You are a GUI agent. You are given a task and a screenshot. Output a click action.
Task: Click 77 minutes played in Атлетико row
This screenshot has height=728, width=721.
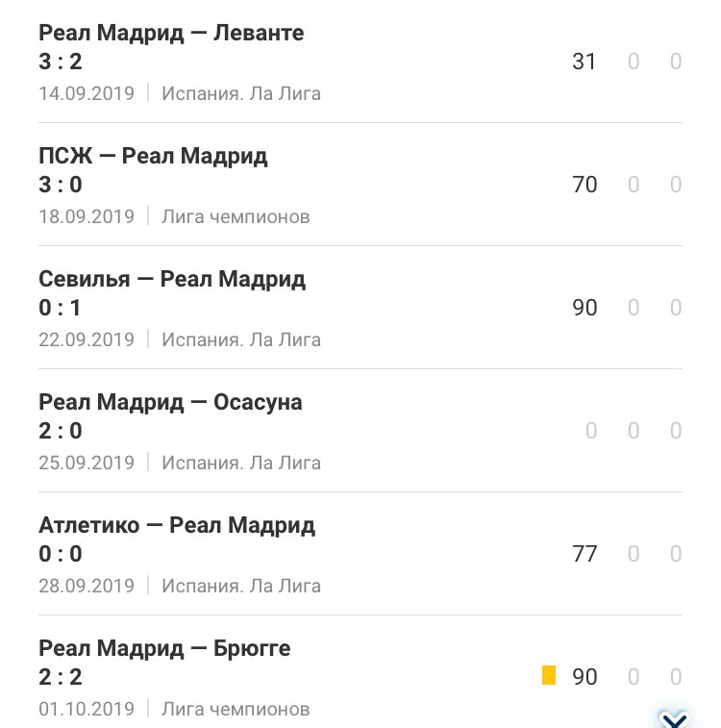pos(584,554)
